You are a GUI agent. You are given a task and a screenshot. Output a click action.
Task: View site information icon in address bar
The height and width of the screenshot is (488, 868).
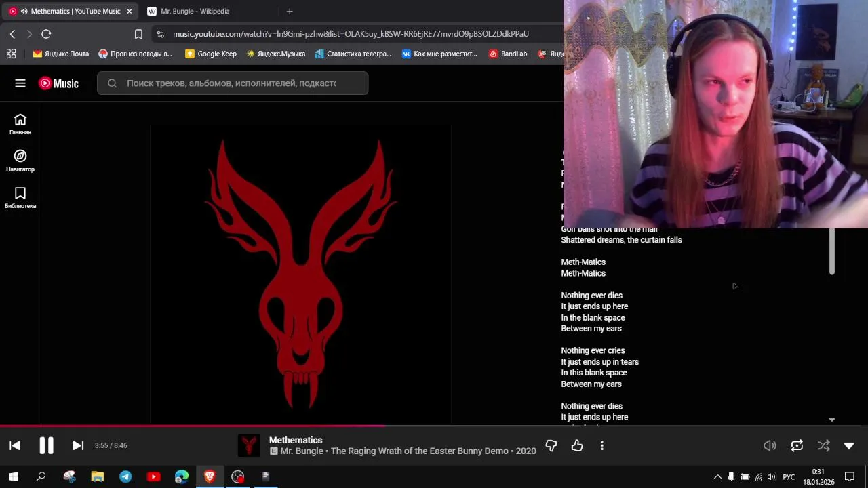[159, 34]
